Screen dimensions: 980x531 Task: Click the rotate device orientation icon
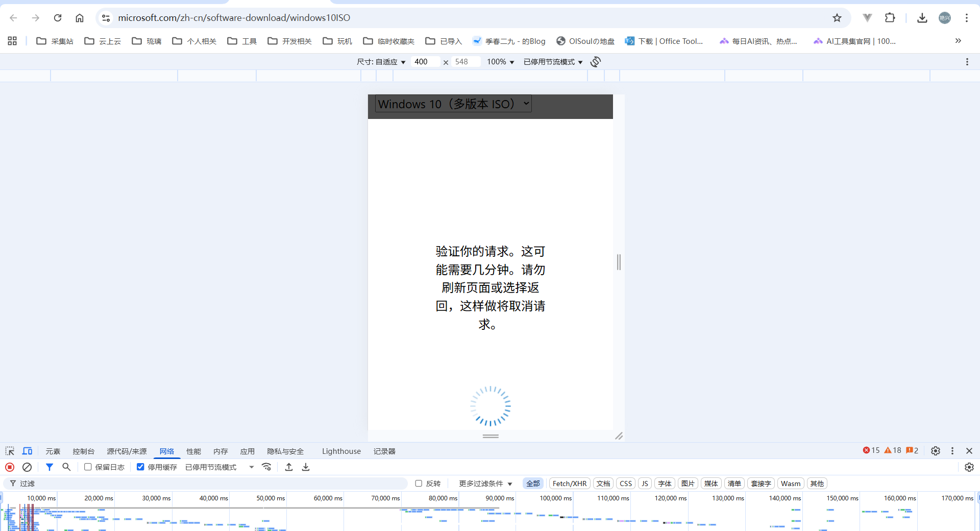tap(595, 62)
